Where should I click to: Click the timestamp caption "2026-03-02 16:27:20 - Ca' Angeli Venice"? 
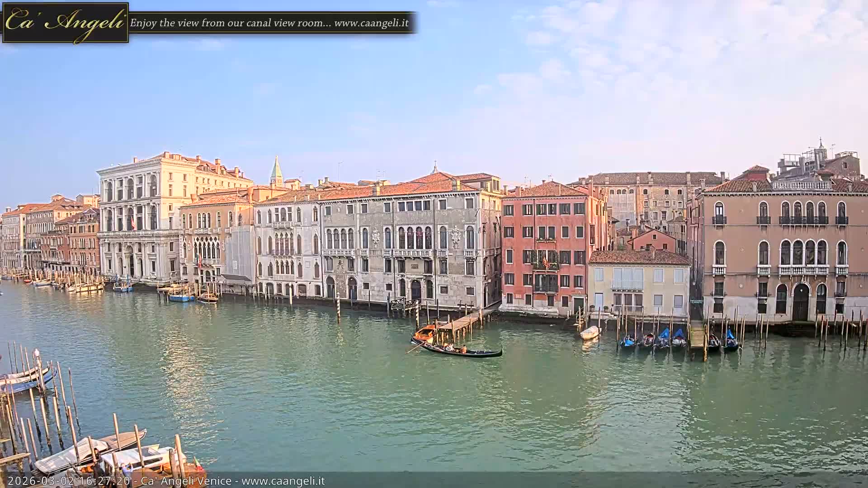[120, 481]
